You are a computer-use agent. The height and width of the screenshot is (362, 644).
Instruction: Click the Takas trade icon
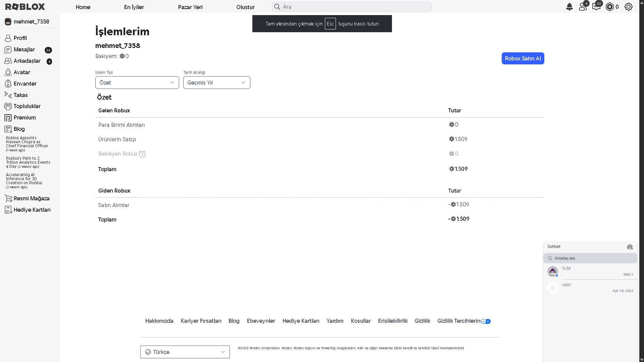pyautogui.click(x=8, y=95)
